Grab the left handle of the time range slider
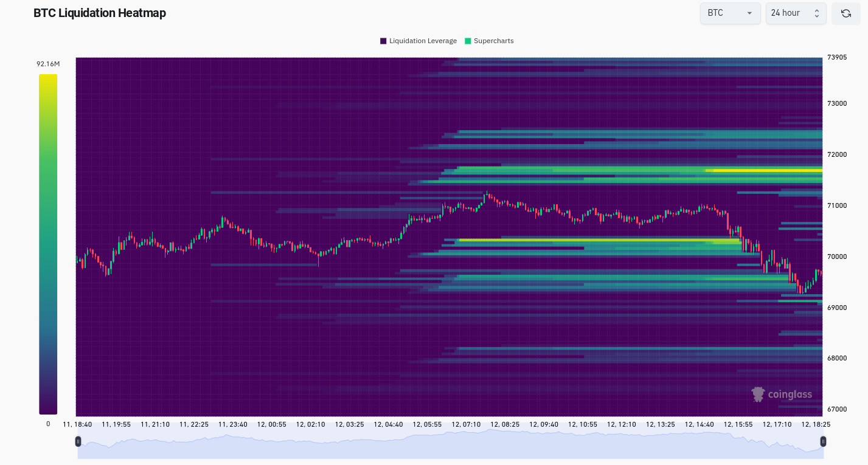868x465 pixels. tap(78, 441)
